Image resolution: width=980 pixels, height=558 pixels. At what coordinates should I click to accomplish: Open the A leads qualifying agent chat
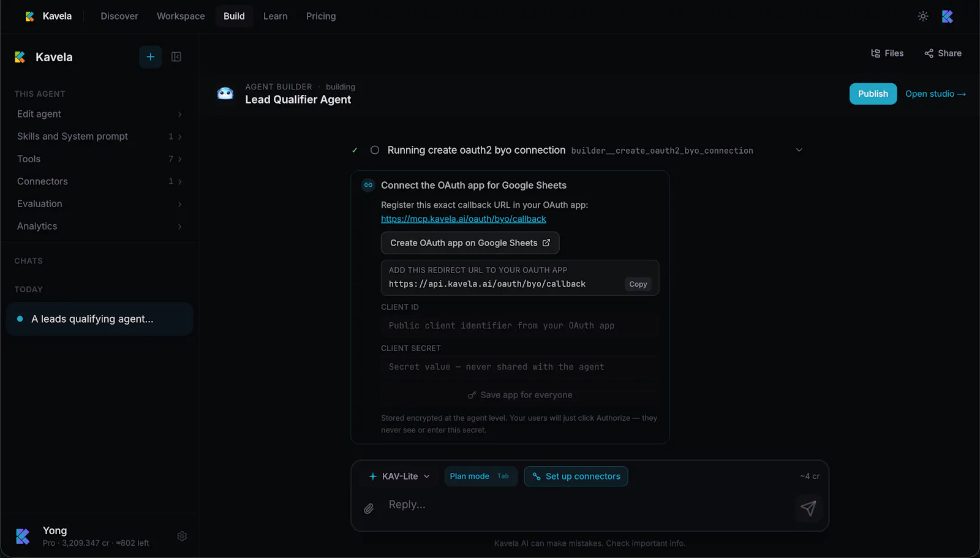(99, 319)
